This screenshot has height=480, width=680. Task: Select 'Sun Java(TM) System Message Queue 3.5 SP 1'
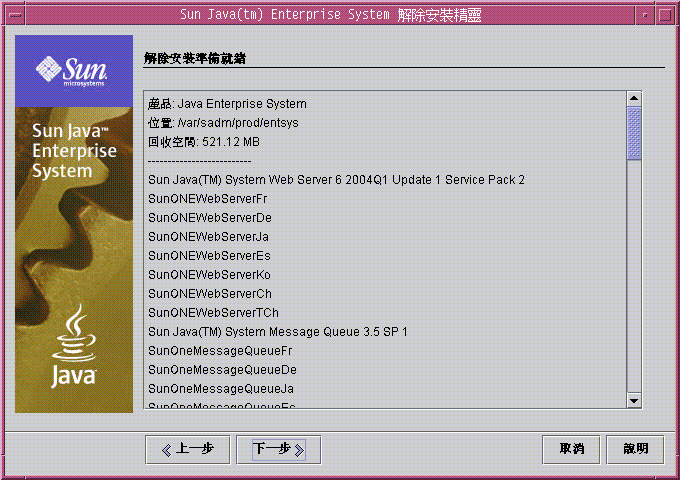[x=278, y=332]
